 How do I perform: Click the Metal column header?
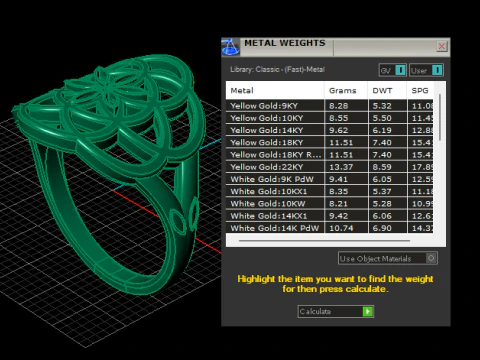pos(275,90)
